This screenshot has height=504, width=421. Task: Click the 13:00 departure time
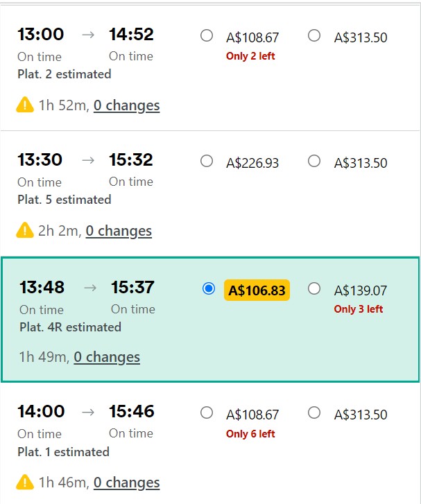point(40,34)
